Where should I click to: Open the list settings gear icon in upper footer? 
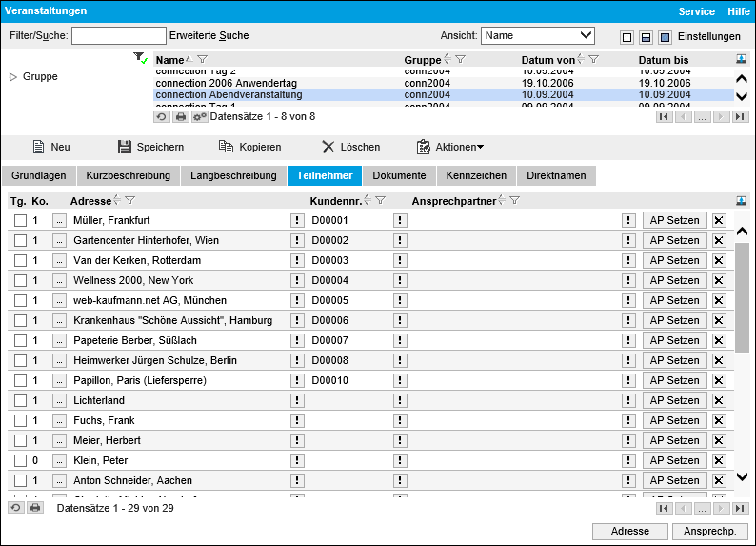click(x=200, y=116)
